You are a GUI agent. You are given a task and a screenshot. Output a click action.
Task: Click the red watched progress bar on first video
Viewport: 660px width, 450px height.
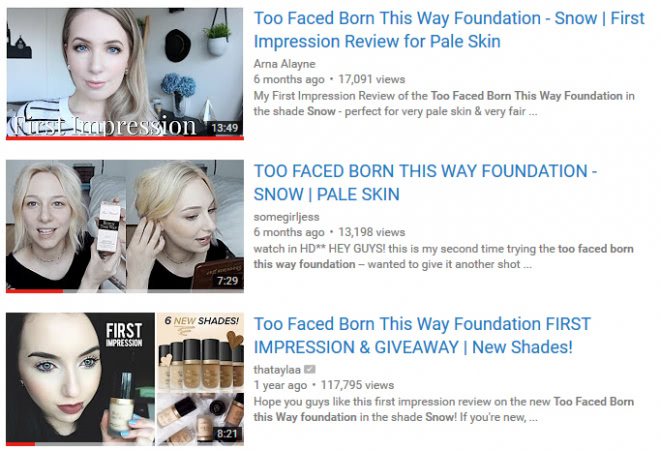click(125, 138)
